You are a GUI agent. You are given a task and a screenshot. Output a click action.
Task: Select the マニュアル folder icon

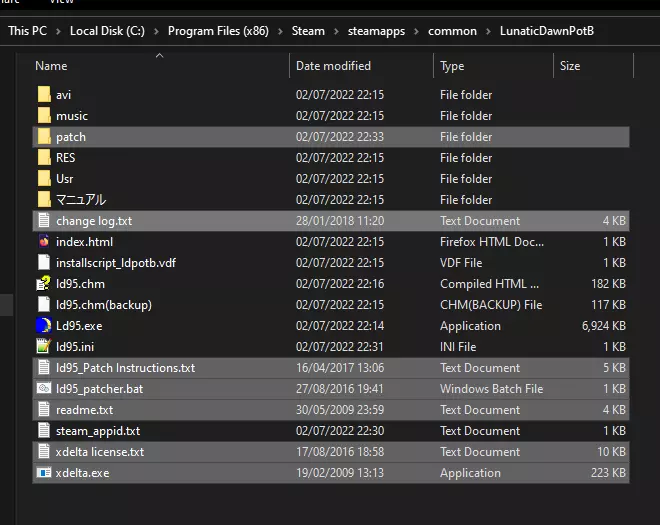point(44,200)
